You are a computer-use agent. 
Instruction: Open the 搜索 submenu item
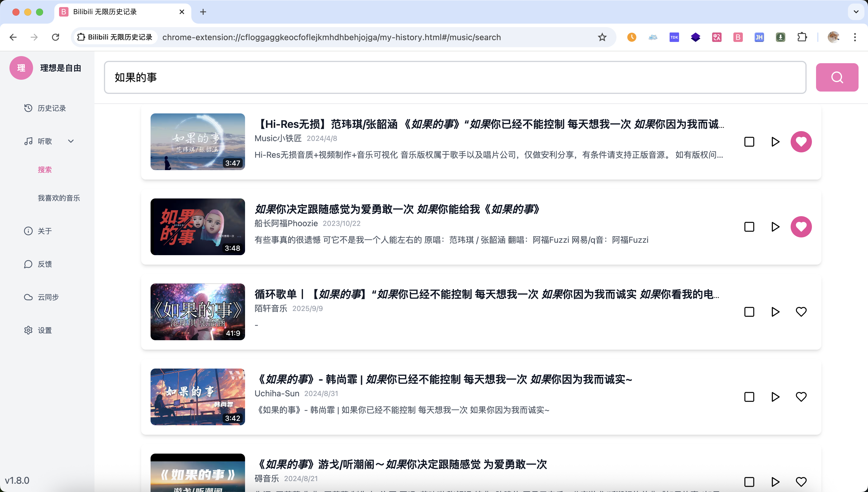coord(45,170)
